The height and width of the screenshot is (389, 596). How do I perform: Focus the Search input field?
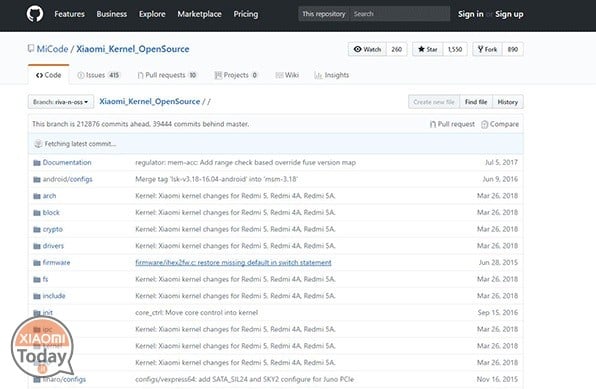click(x=399, y=14)
